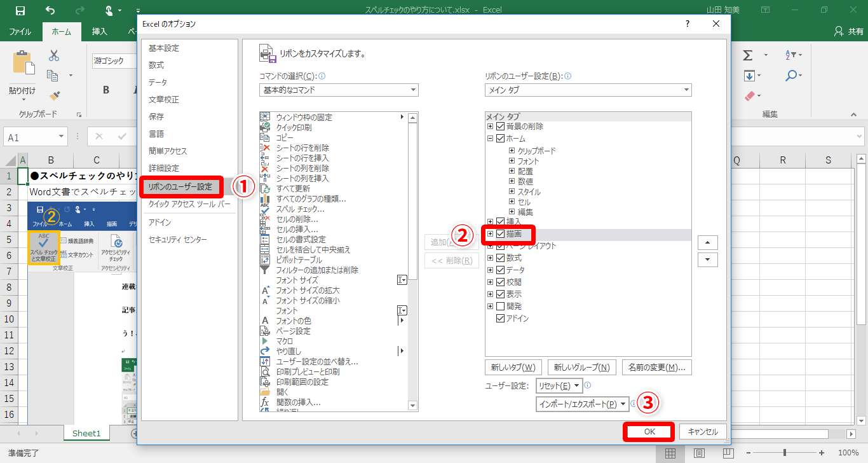Expand the クリップボード group node

[x=512, y=151]
